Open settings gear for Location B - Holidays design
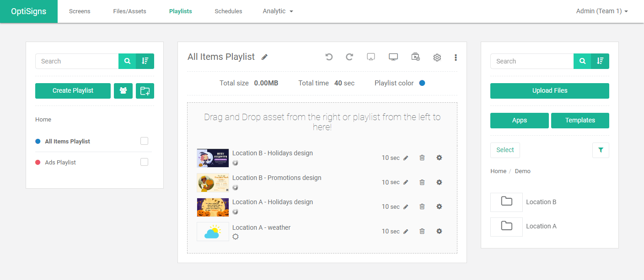 pos(439,158)
